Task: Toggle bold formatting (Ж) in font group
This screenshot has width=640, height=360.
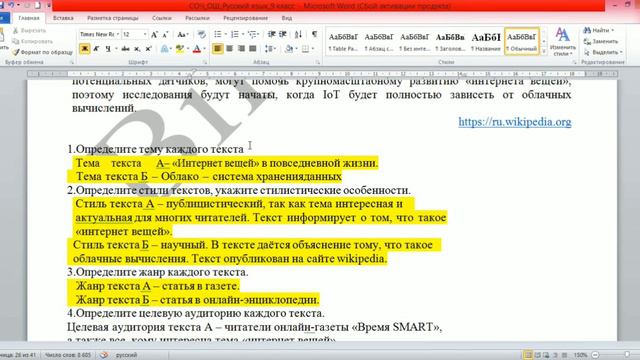Action: pyautogui.click(x=84, y=49)
